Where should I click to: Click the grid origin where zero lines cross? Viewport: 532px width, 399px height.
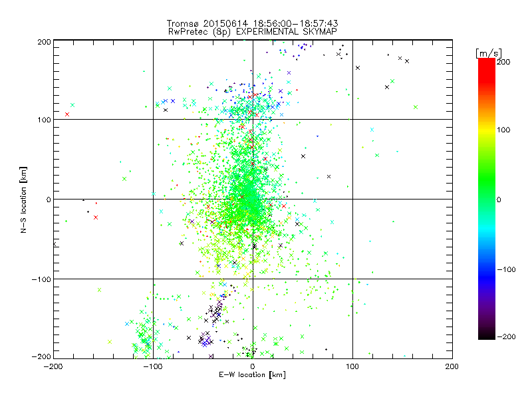(253, 199)
